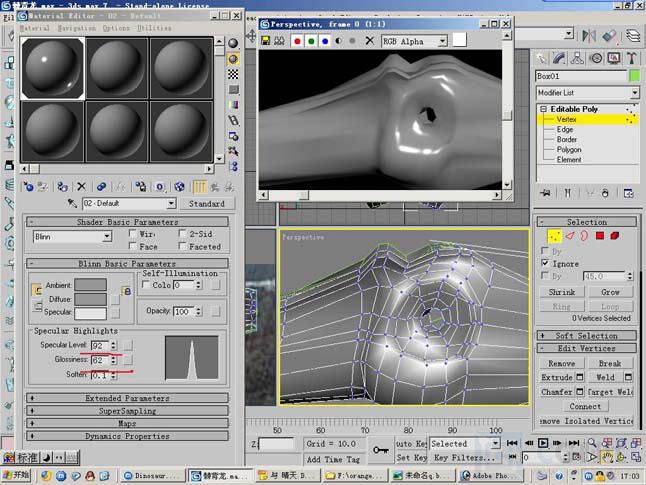Expand the SuperSampling rollout

127,411
